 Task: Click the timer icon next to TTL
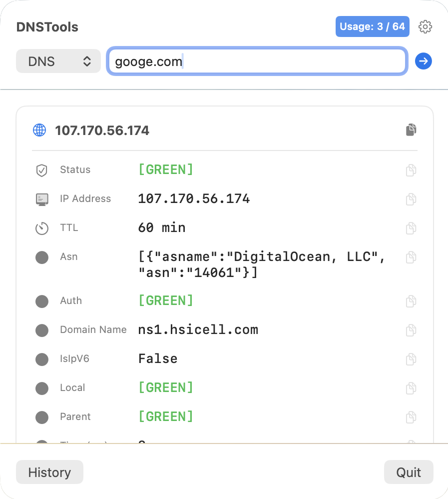[x=41, y=228]
